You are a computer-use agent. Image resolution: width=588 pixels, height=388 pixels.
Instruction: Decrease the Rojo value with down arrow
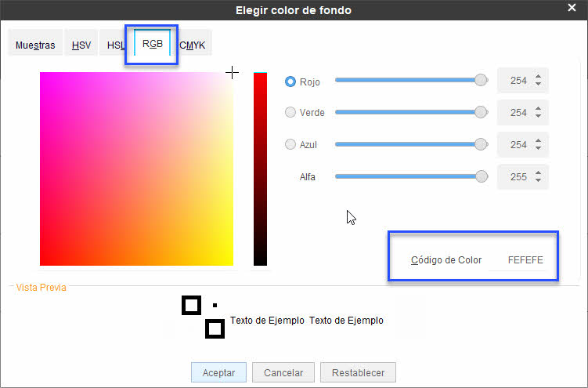539,84
